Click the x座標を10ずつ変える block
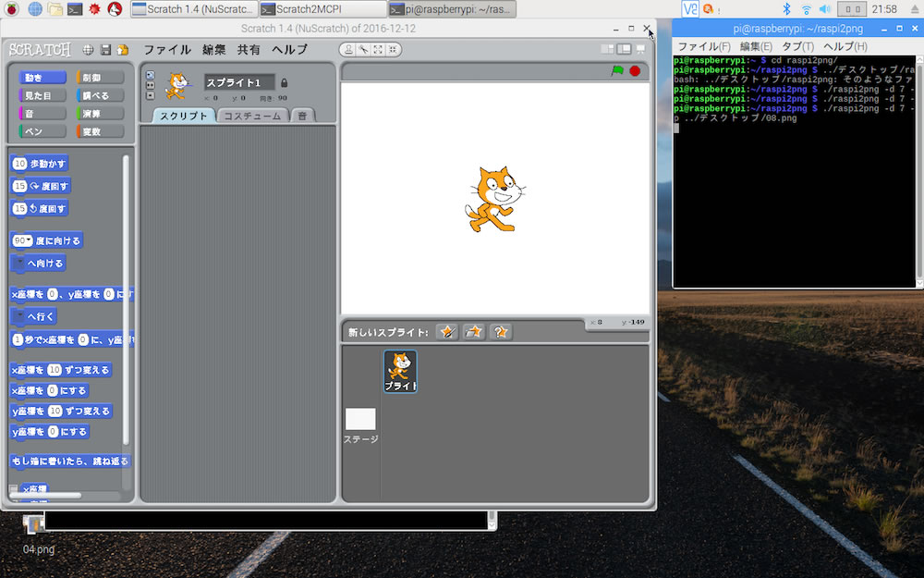 (x=61, y=370)
